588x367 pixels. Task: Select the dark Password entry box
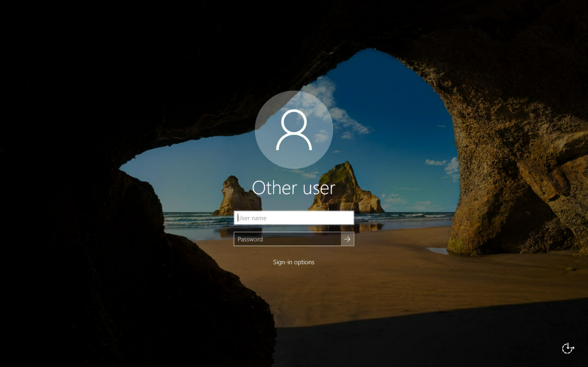click(287, 239)
